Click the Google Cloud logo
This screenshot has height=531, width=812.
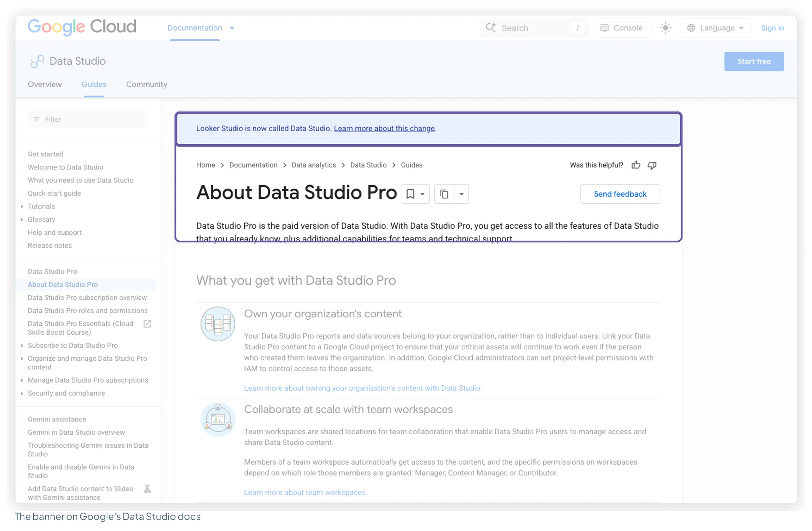pyautogui.click(x=82, y=27)
